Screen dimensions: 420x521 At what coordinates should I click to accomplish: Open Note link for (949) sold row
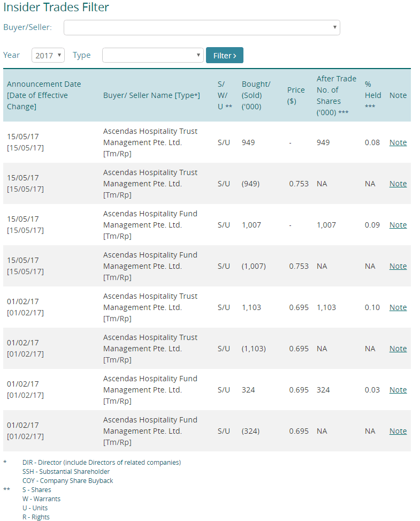click(398, 184)
